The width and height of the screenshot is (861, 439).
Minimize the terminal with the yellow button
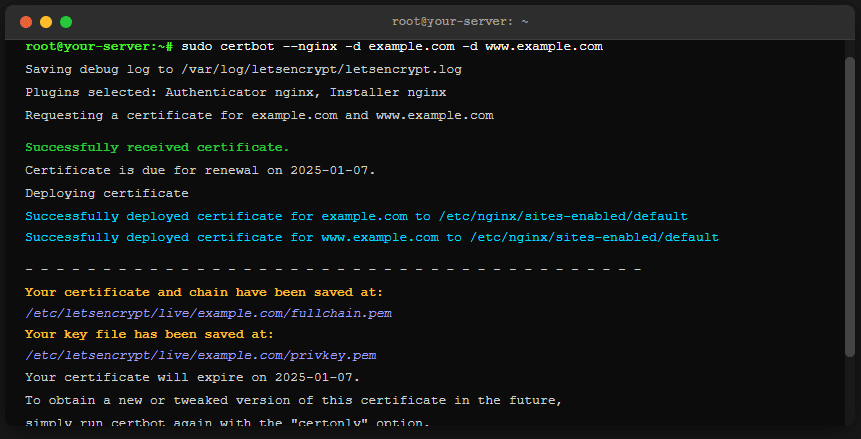[x=46, y=21]
